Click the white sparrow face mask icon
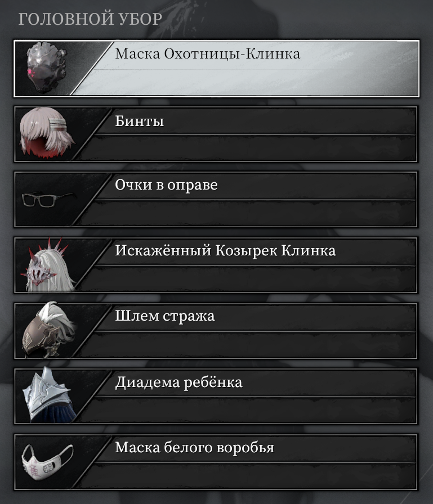This screenshot has width=433, height=504. point(48,462)
